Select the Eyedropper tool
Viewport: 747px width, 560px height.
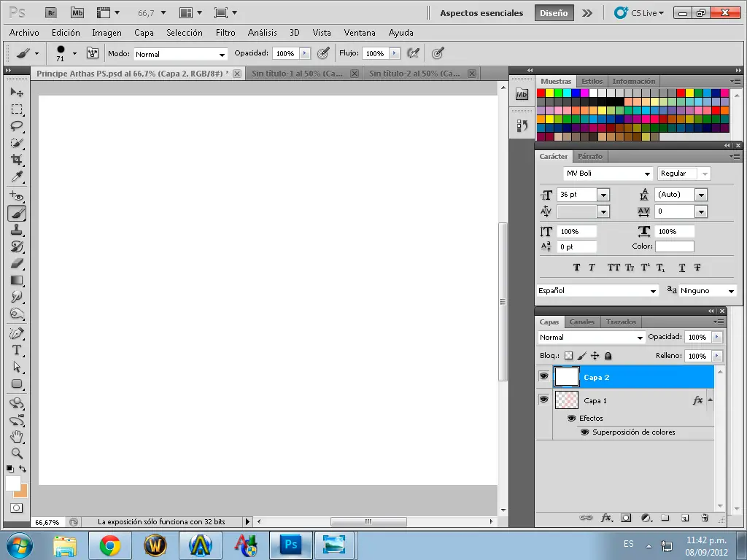16,177
